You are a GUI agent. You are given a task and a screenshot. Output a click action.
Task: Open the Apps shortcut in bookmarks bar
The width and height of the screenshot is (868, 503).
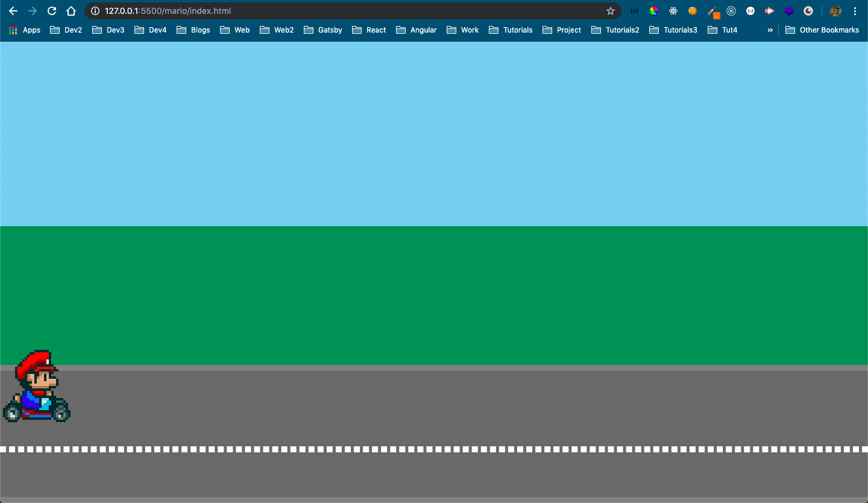click(25, 30)
